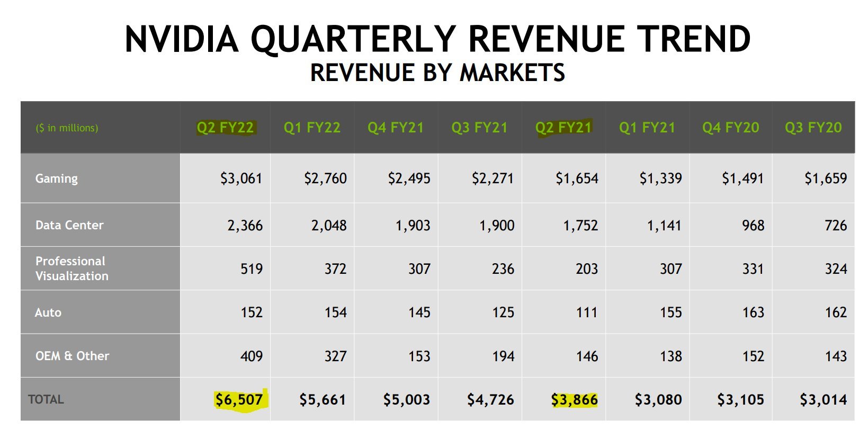
Task: Select the 'Q2 FY22' column header
Action: point(226,128)
